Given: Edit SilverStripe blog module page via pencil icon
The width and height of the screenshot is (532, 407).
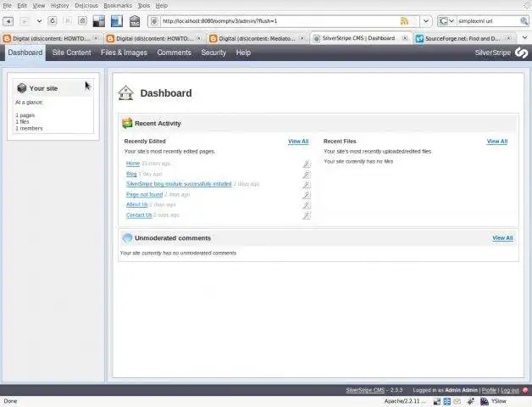Looking at the screenshot, I should coord(307,185).
